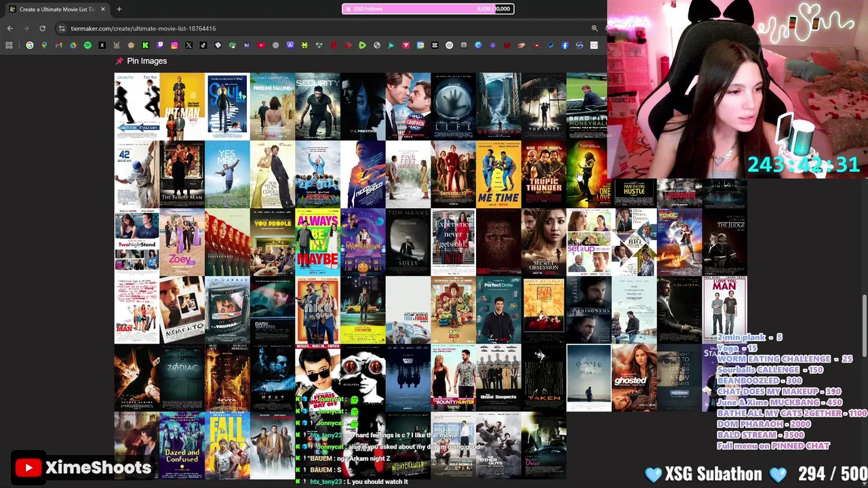868x488 pixels.
Task: Select The Prestige poster
Action: click(363, 106)
